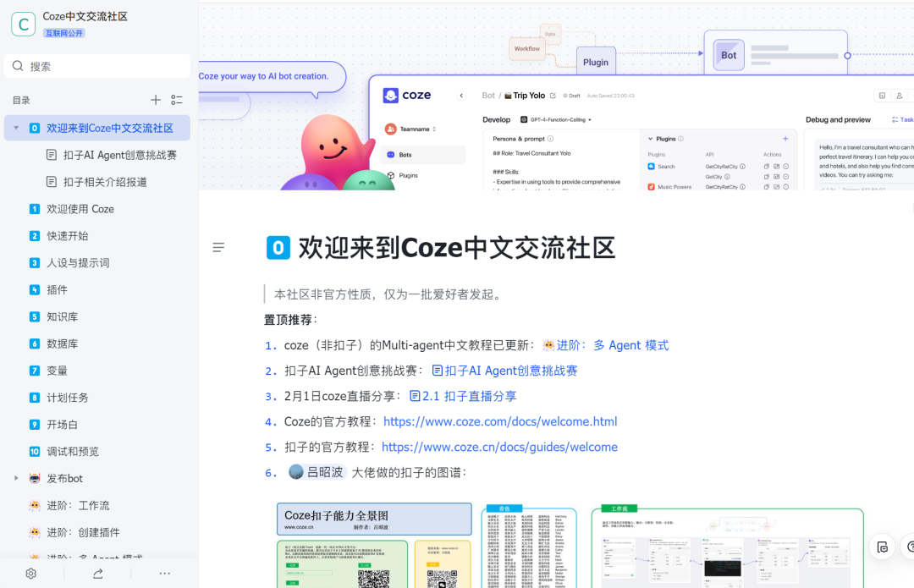Expand the 发布bot tree node

coord(16,478)
